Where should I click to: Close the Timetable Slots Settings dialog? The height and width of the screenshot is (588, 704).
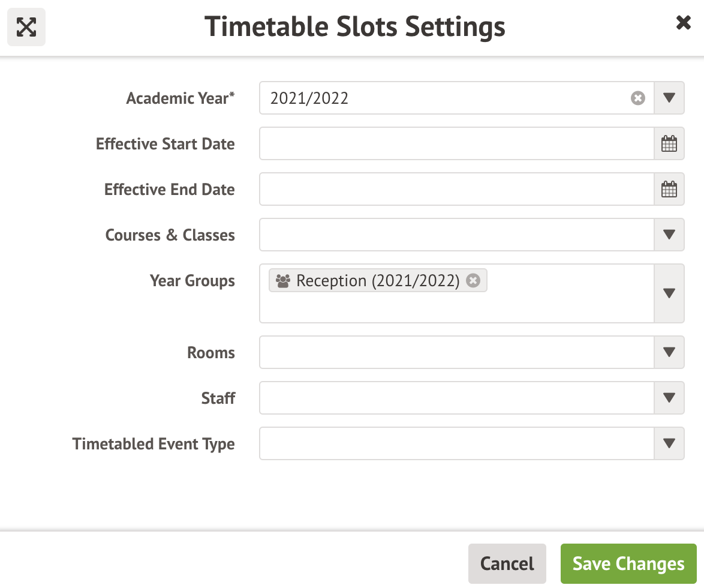click(x=683, y=23)
